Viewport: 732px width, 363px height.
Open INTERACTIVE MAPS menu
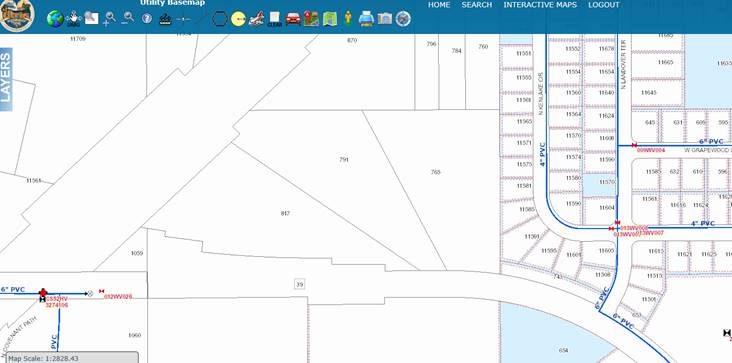(x=540, y=5)
